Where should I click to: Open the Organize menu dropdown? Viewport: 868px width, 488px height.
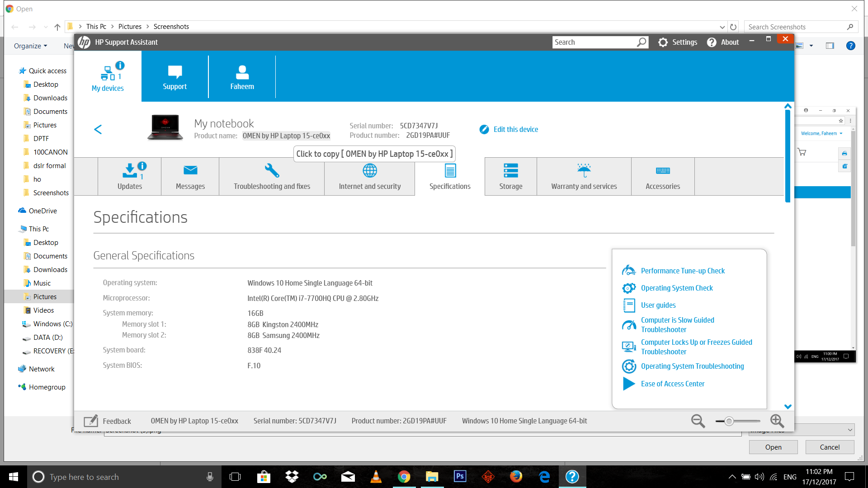pos(30,46)
